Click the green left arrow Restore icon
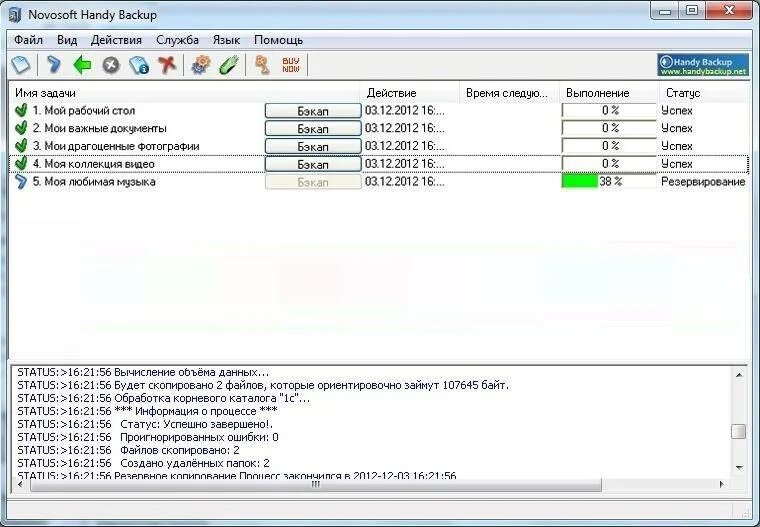760x527 pixels. (82, 65)
